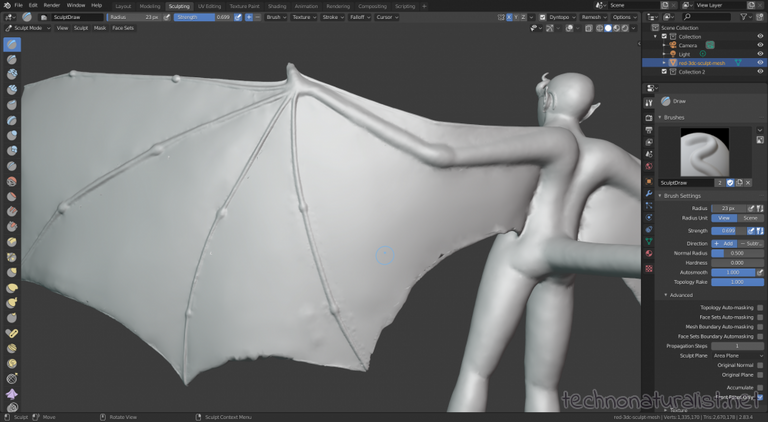Open the Mask menu

(x=100, y=28)
